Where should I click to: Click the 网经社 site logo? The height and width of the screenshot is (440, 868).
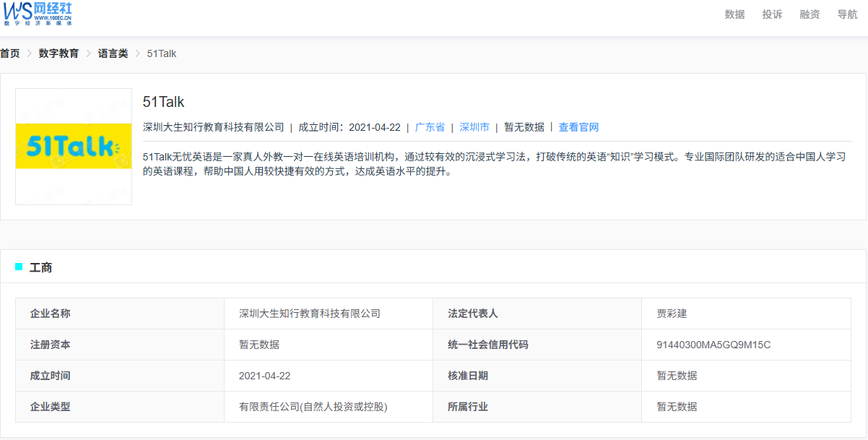pos(38,14)
